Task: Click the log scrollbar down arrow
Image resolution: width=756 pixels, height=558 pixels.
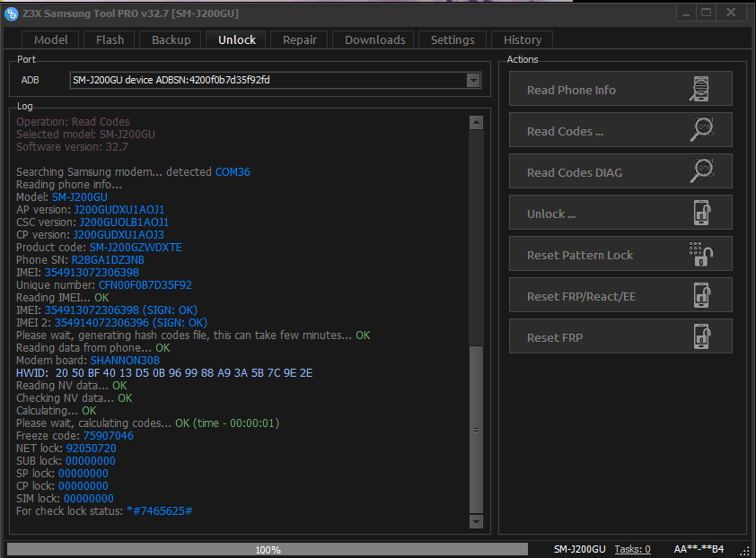Action: (x=476, y=521)
